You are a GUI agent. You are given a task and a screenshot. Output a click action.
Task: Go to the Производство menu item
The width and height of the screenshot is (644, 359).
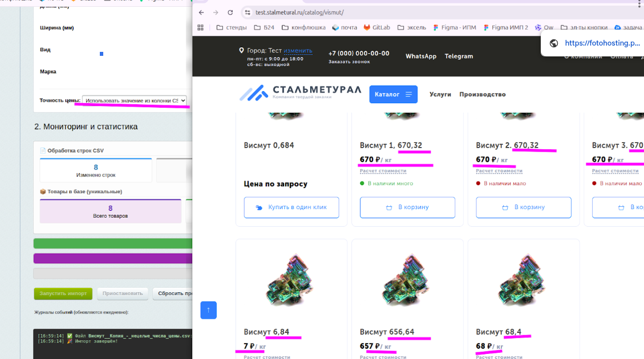(482, 95)
